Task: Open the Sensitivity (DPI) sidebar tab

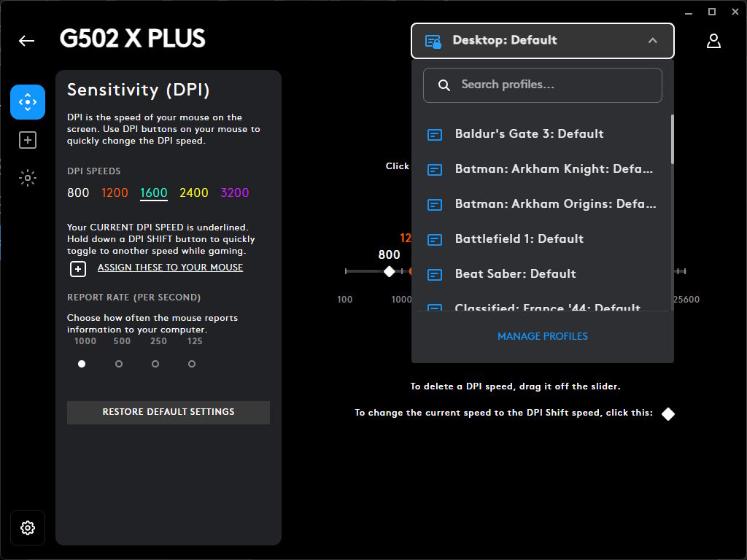Action: 28,102
